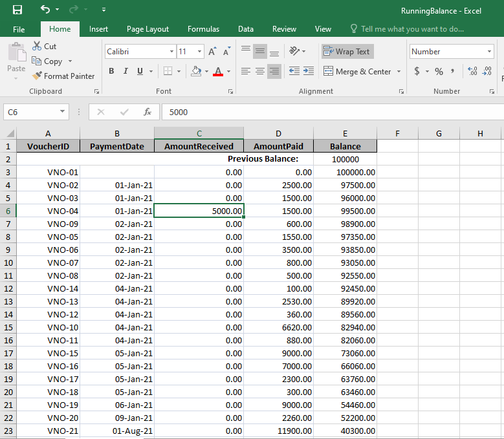Apply the Fill Color bucket
Viewport: 504px width, 439px height.
(x=196, y=71)
